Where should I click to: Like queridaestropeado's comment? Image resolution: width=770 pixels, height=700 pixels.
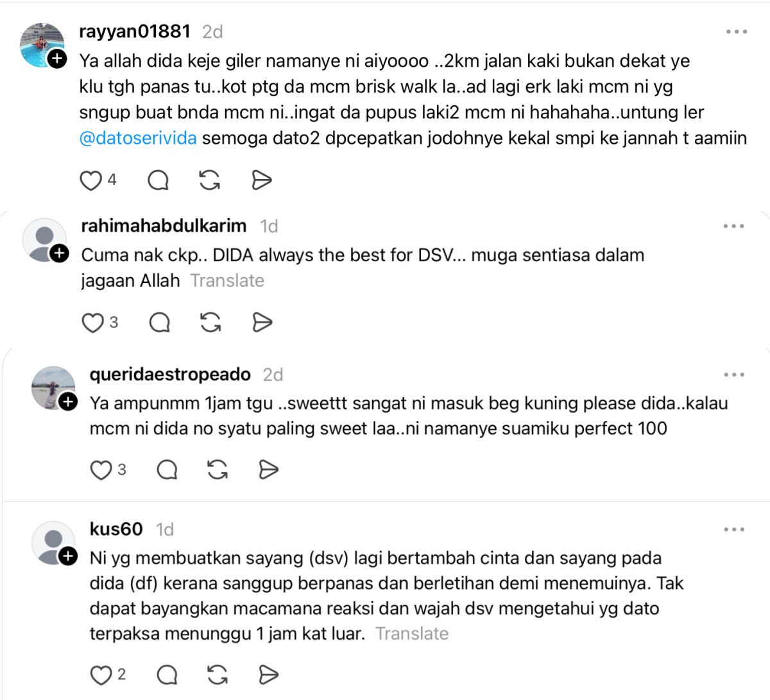click(101, 470)
